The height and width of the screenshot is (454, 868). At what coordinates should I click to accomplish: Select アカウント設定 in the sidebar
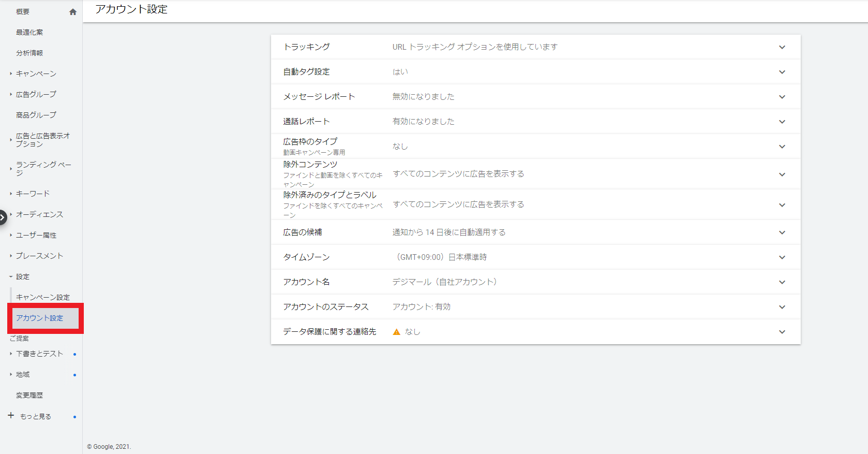coord(40,318)
